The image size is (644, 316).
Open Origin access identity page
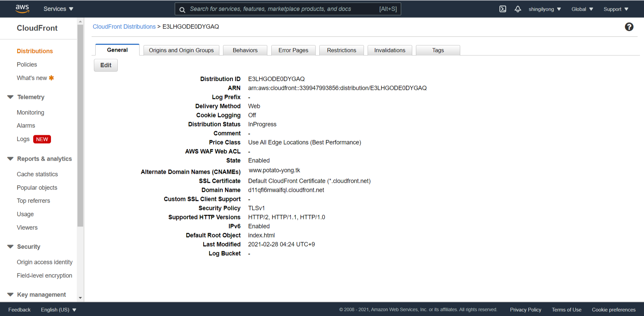tap(45, 262)
